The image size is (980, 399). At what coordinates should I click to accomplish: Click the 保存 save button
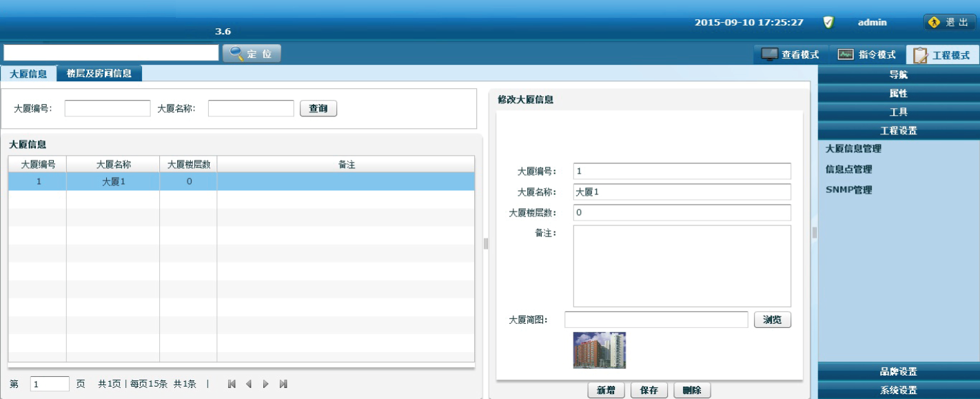coord(649,391)
